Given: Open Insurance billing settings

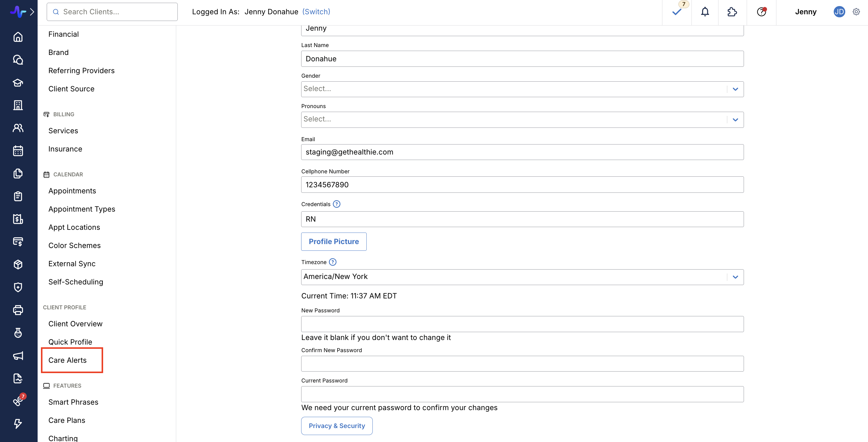Looking at the screenshot, I should pos(65,149).
